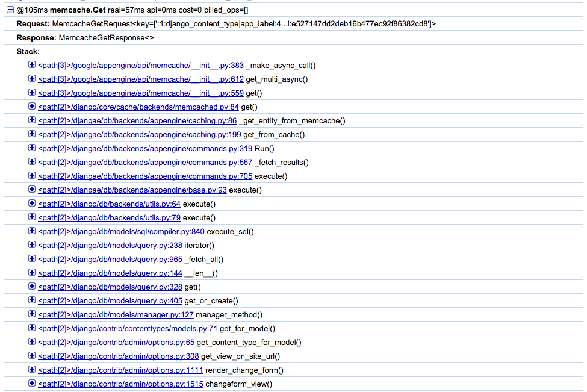This screenshot has width=587, height=392.
Task: Open the commands.py:319 source link
Action: click(x=145, y=149)
